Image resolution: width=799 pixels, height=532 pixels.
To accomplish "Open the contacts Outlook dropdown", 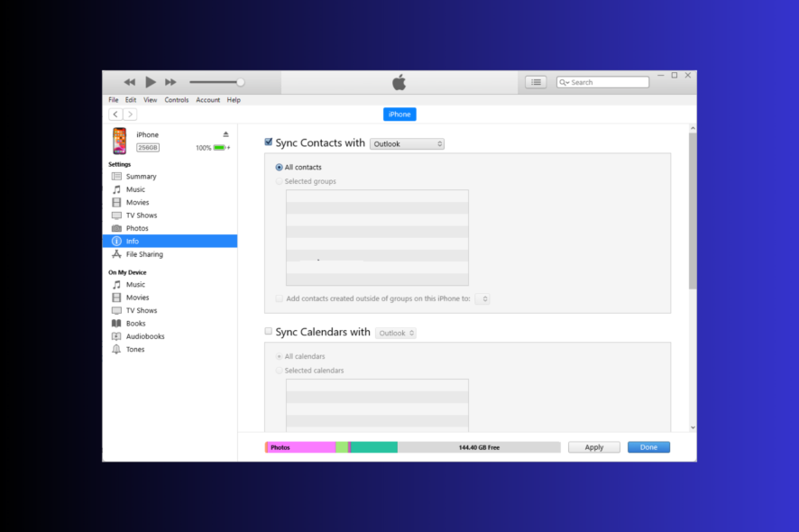I will point(407,143).
